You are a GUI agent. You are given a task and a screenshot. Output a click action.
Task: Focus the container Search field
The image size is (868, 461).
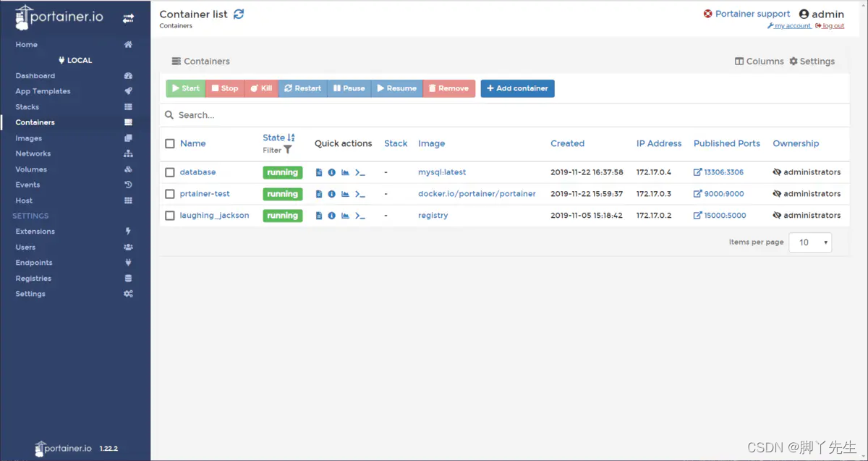505,115
